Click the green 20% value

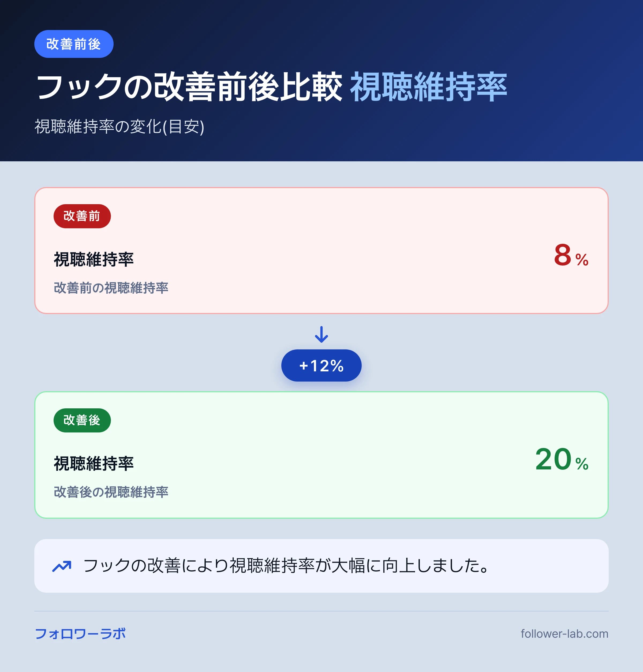click(562, 460)
